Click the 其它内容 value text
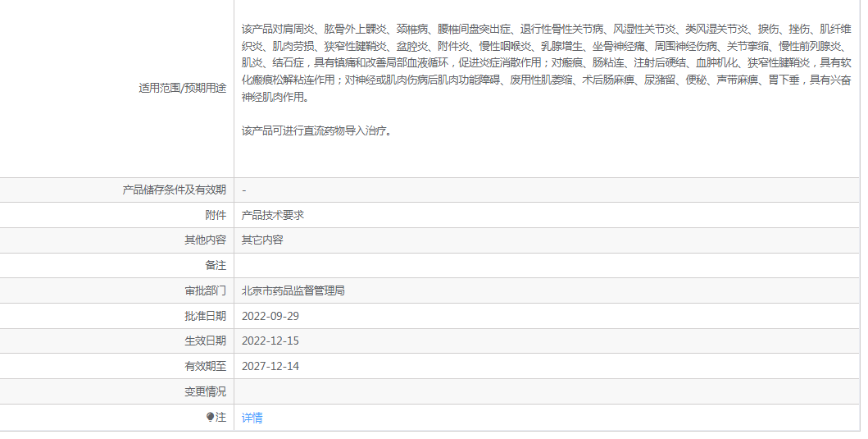This screenshot has height=439, width=868. click(262, 240)
